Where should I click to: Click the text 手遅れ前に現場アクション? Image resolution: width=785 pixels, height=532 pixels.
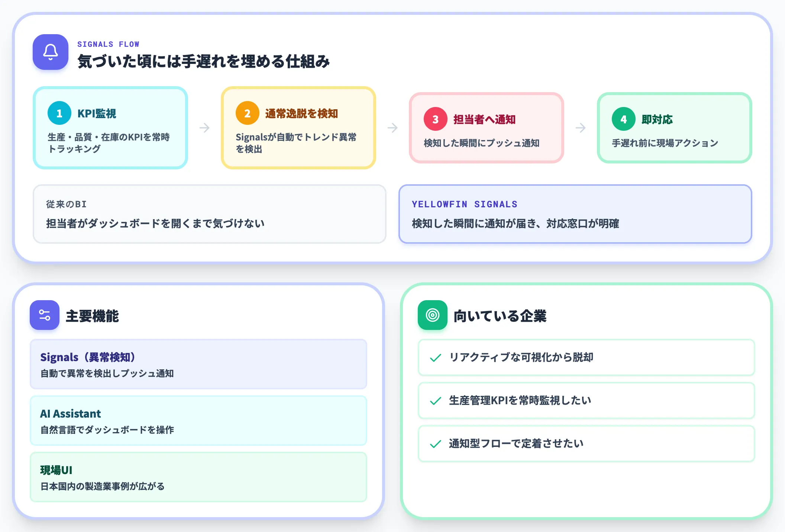coord(665,143)
